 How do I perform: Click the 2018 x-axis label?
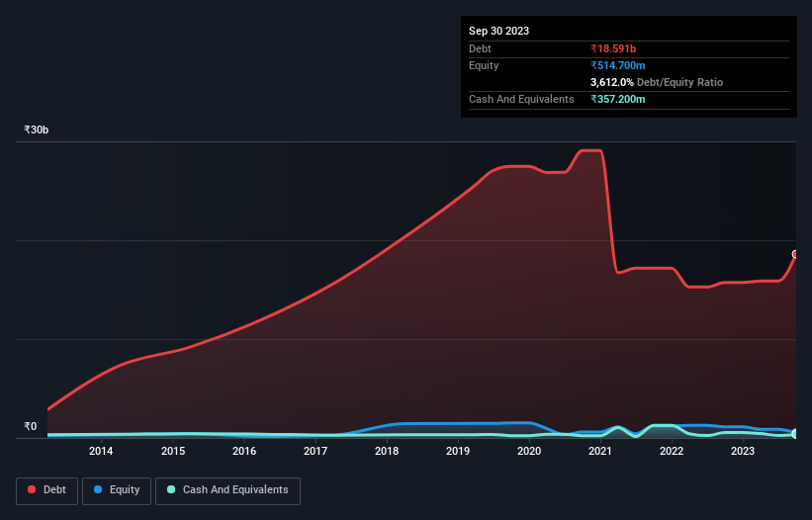(x=387, y=451)
